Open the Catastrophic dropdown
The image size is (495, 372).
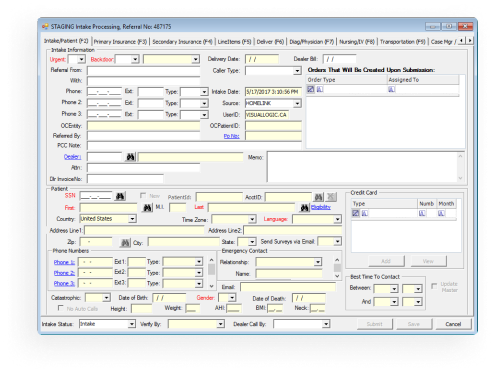pos(106,298)
